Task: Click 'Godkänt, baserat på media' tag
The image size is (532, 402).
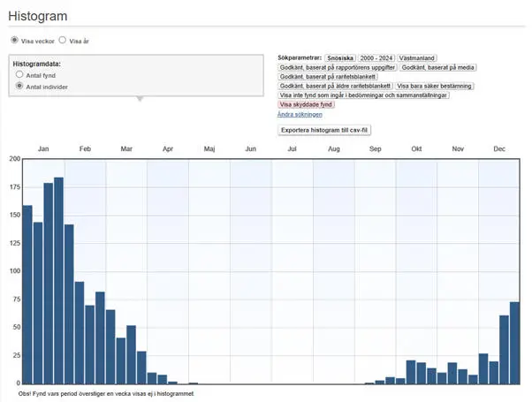Action: click(436, 66)
